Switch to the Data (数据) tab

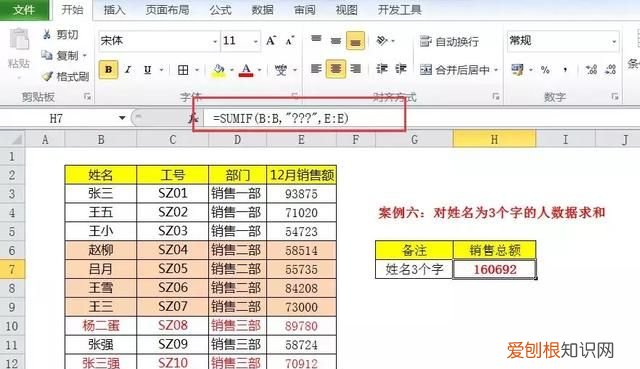(x=262, y=10)
